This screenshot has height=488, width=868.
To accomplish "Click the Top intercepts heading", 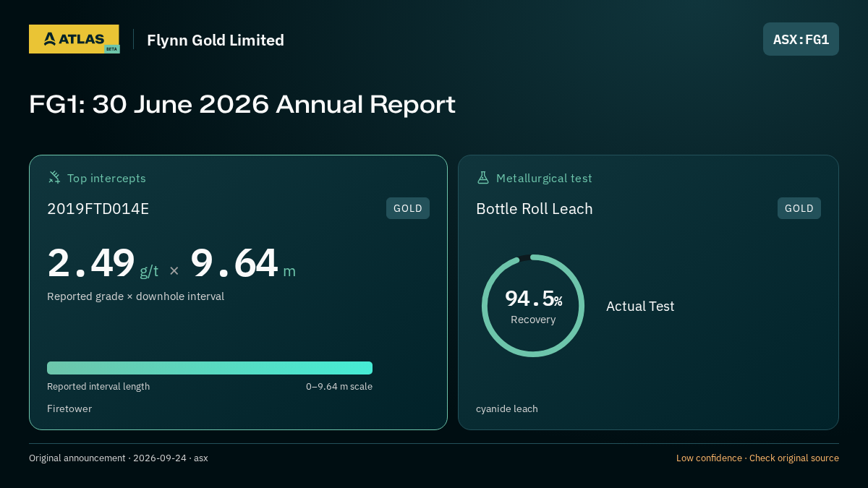I will click(x=106, y=178).
